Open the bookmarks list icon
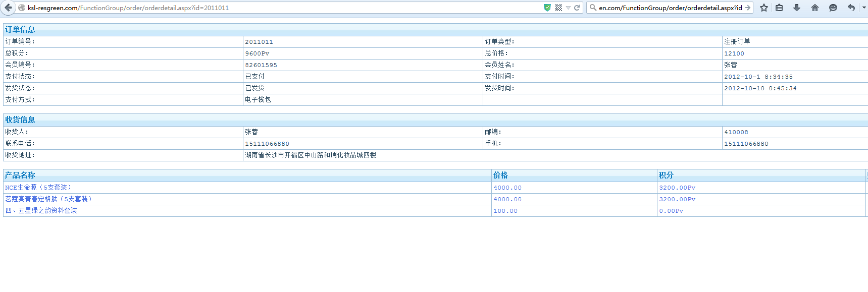The width and height of the screenshot is (868, 292). coord(779,8)
